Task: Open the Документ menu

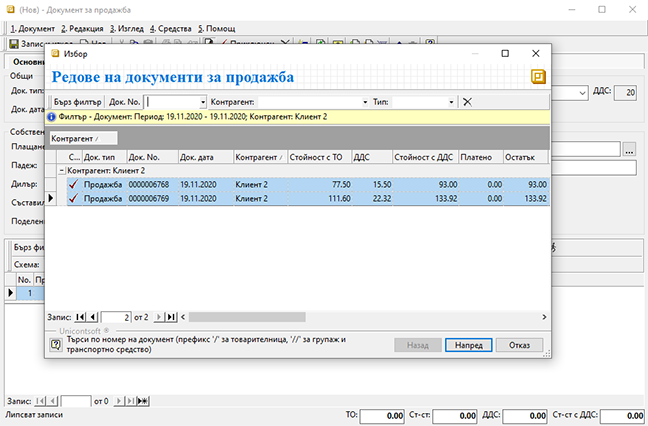Action: [30, 29]
